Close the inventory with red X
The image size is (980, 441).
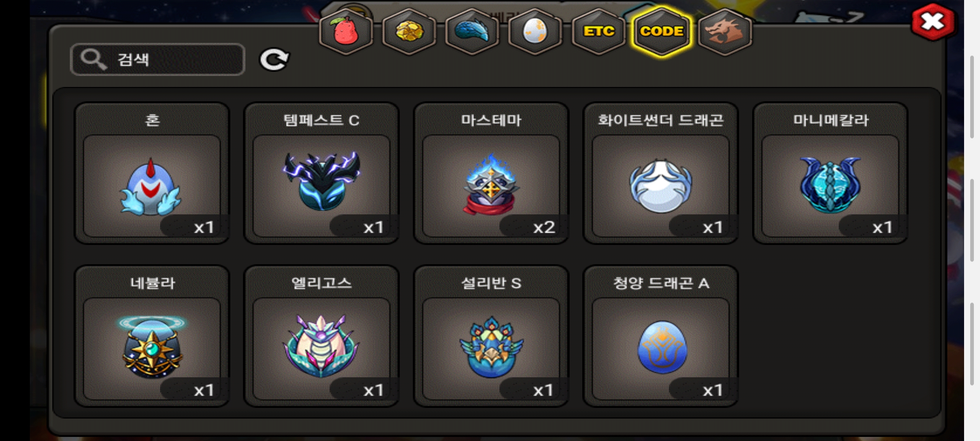point(933,22)
